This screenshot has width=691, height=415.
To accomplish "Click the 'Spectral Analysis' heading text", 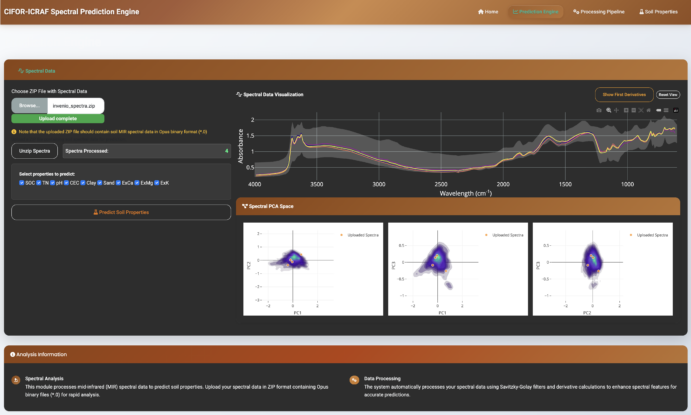I will click(x=44, y=378).
